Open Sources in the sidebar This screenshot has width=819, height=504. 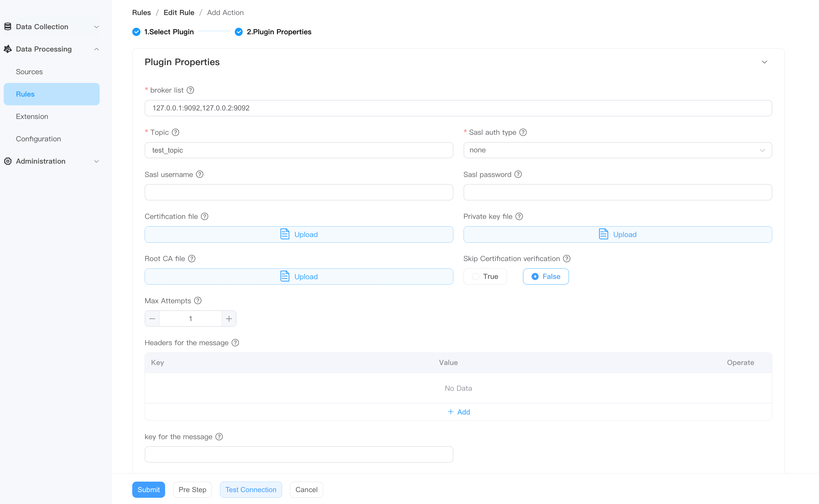29,72
